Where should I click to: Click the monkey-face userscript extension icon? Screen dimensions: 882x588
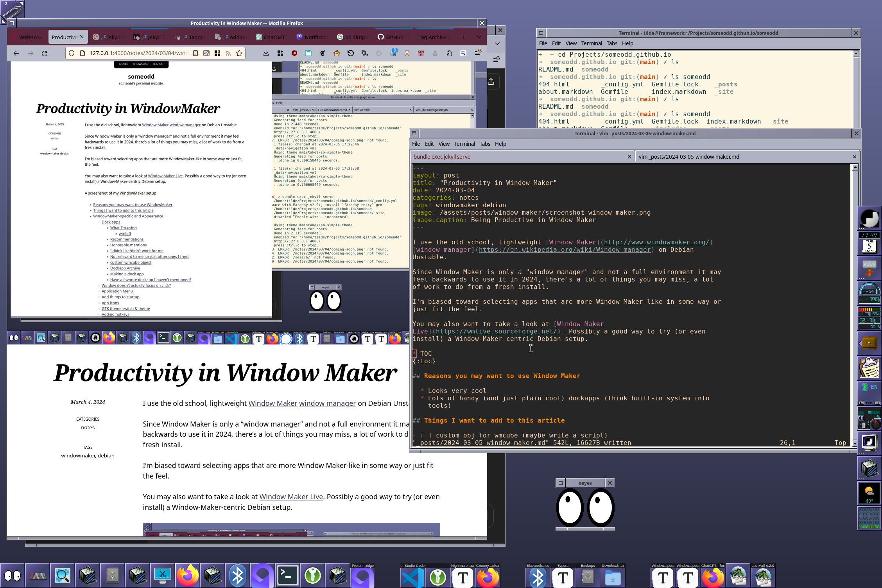coord(337,53)
